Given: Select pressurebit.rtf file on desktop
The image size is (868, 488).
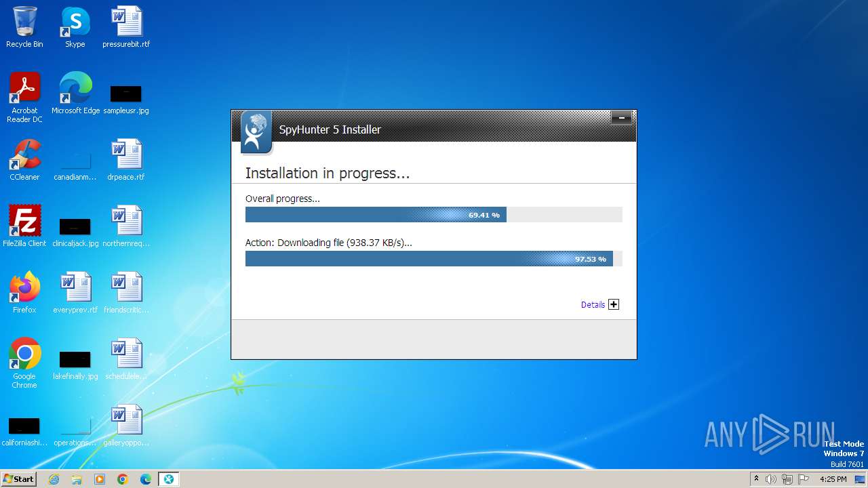Looking at the screenshot, I should click(x=126, y=27).
